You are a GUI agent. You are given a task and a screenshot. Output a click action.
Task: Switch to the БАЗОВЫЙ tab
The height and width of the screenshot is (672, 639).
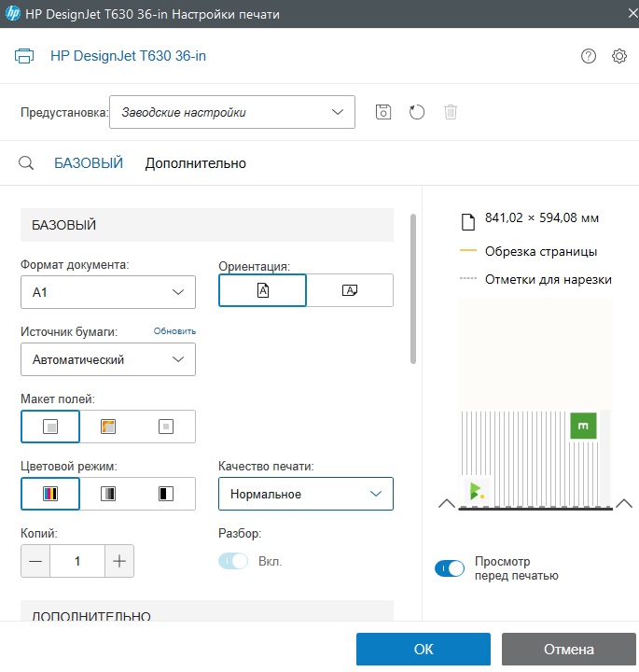[x=89, y=163]
